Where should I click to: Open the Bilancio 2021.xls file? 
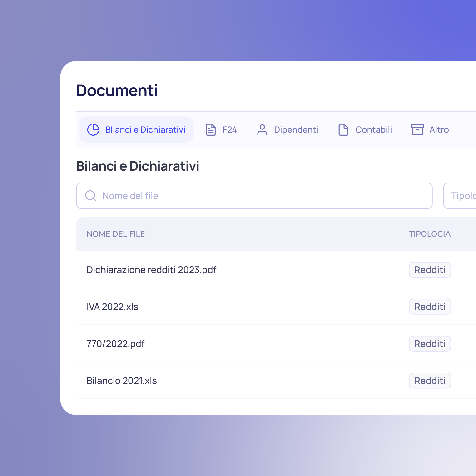[122, 381]
